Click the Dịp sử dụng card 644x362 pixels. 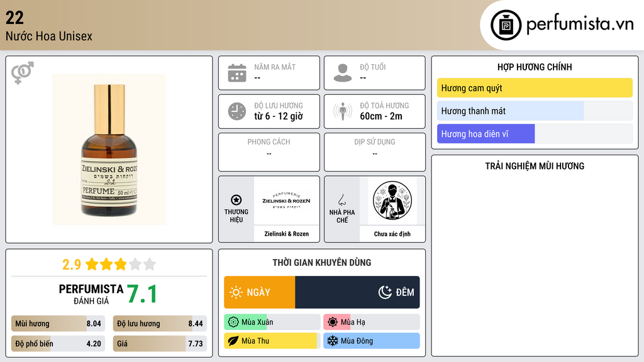tap(375, 152)
